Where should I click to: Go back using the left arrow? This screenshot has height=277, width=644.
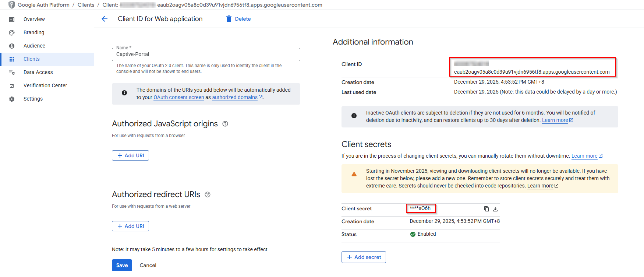click(105, 19)
